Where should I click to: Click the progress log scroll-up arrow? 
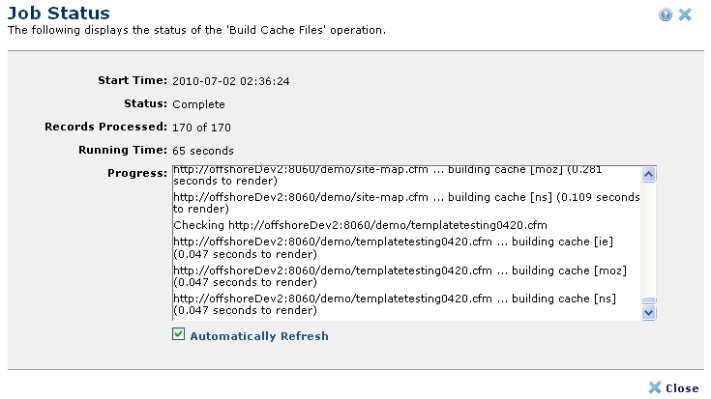(x=649, y=175)
